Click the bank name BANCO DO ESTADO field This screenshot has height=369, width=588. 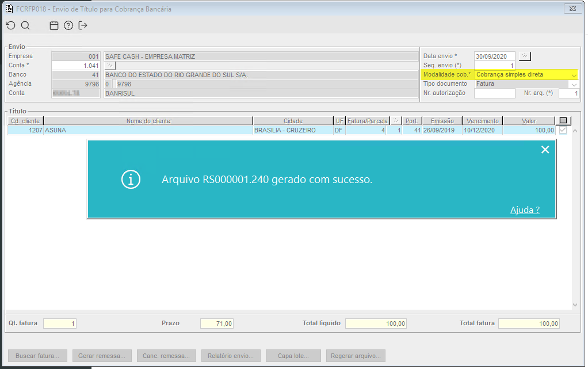click(261, 75)
